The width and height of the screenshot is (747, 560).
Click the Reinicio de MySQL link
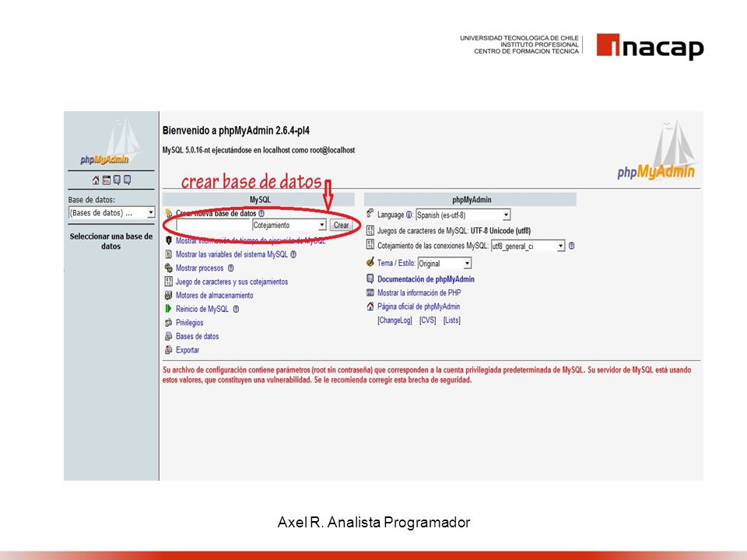(x=202, y=309)
